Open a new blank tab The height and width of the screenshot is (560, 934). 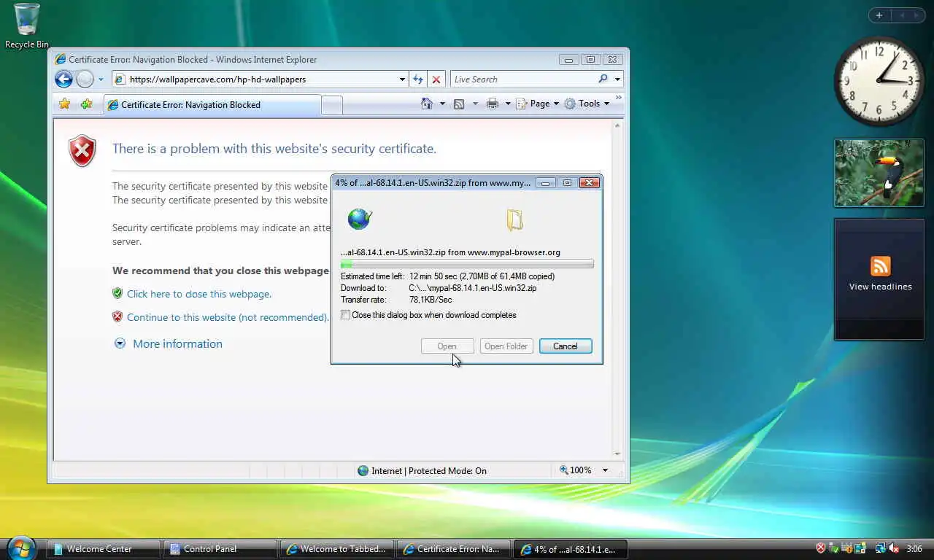[332, 105]
